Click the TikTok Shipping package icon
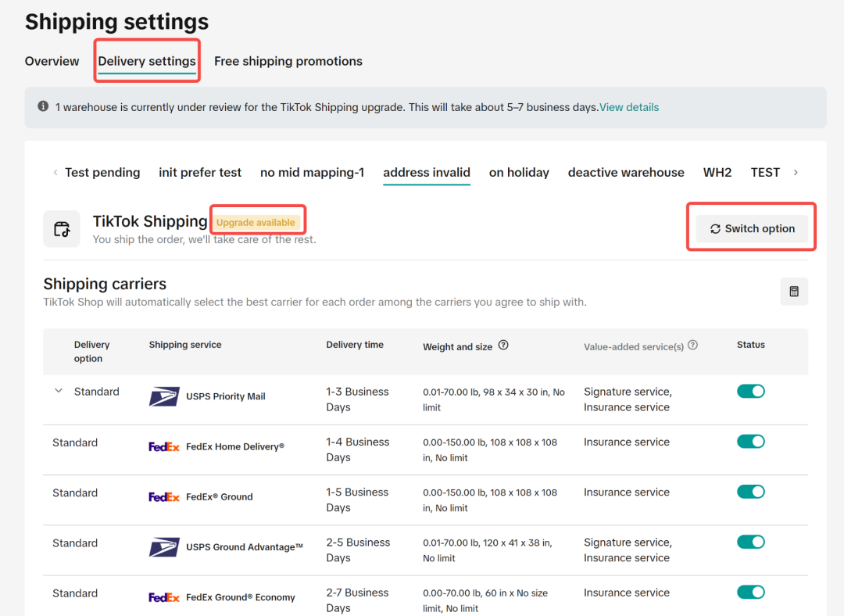844x616 pixels. click(x=62, y=229)
